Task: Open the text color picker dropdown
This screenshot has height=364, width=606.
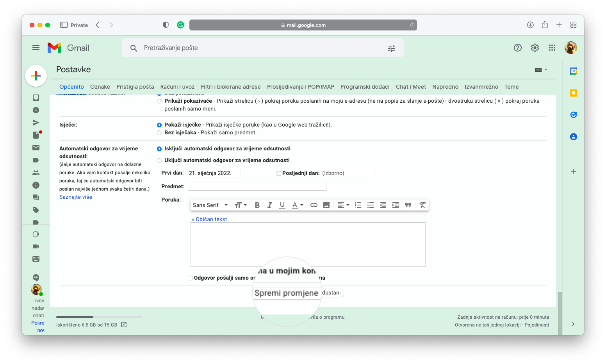Action: pyautogui.click(x=298, y=205)
